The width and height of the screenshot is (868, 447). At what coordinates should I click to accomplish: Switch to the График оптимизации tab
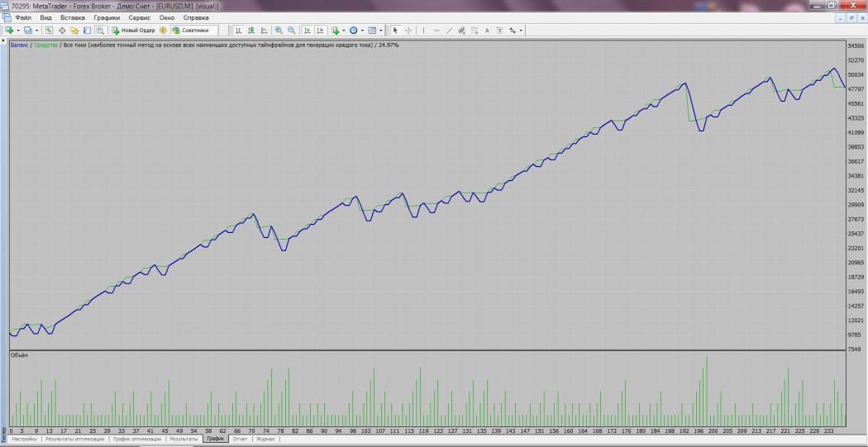(136, 440)
